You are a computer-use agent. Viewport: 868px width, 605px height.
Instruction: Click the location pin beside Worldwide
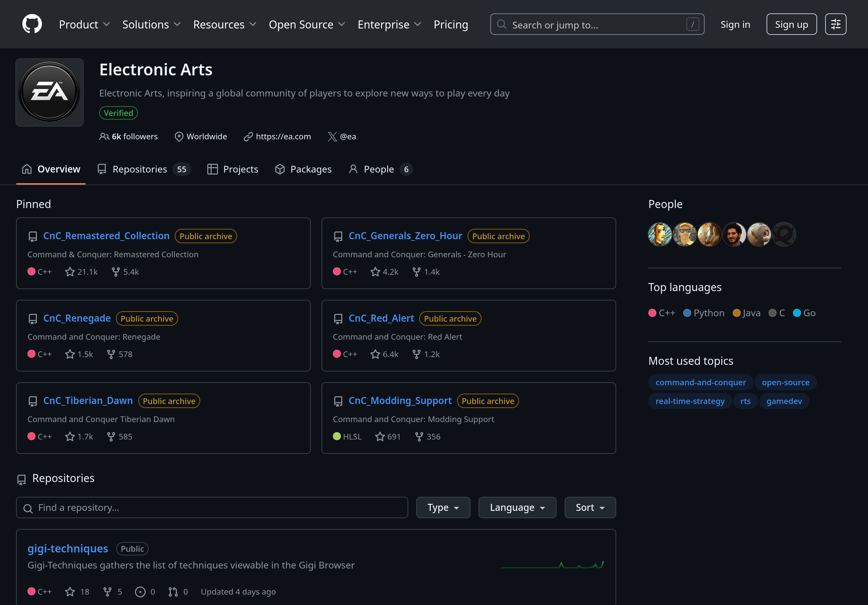(x=179, y=136)
